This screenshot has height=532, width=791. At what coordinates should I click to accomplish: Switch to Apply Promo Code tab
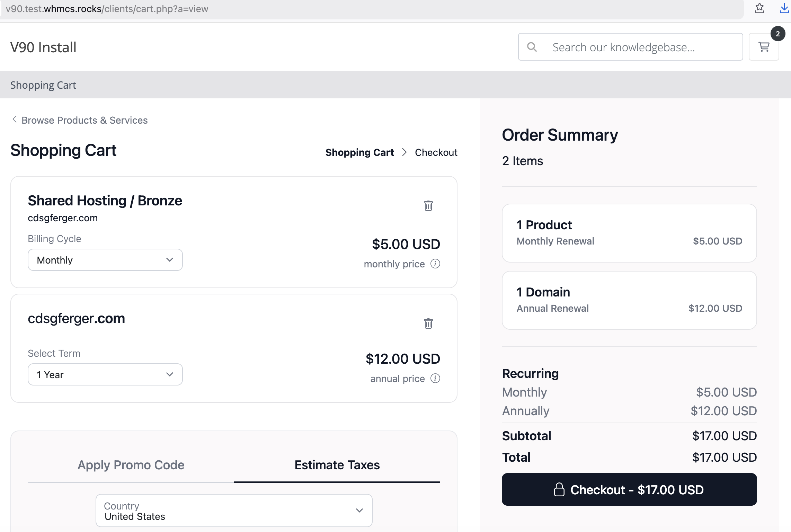[131, 465]
